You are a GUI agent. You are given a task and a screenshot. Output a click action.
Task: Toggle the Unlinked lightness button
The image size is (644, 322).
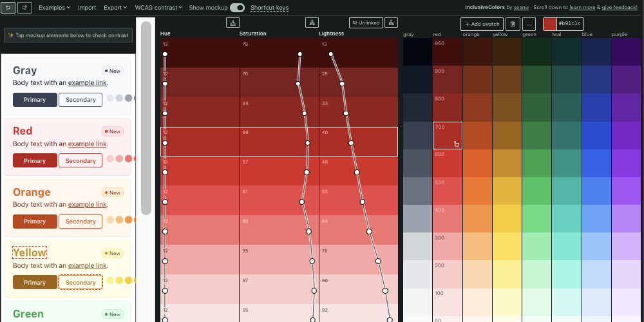[366, 23]
